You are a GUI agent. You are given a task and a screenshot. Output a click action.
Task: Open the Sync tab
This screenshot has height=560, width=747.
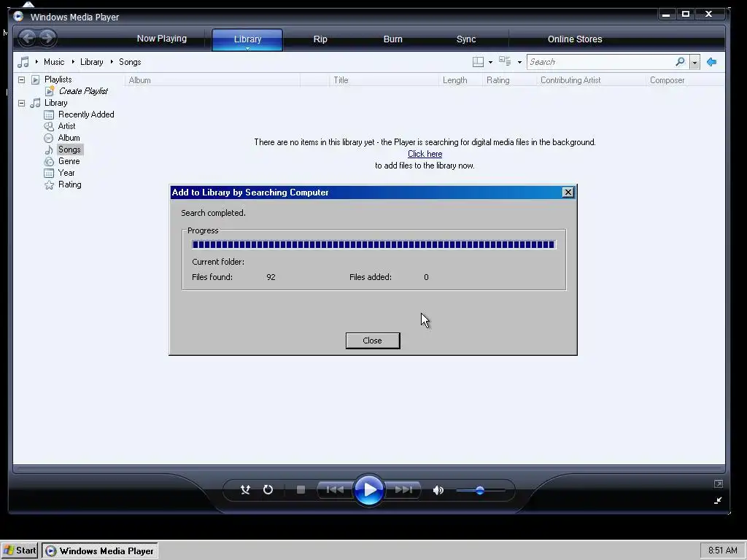pyautogui.click(x=466, y=39)
